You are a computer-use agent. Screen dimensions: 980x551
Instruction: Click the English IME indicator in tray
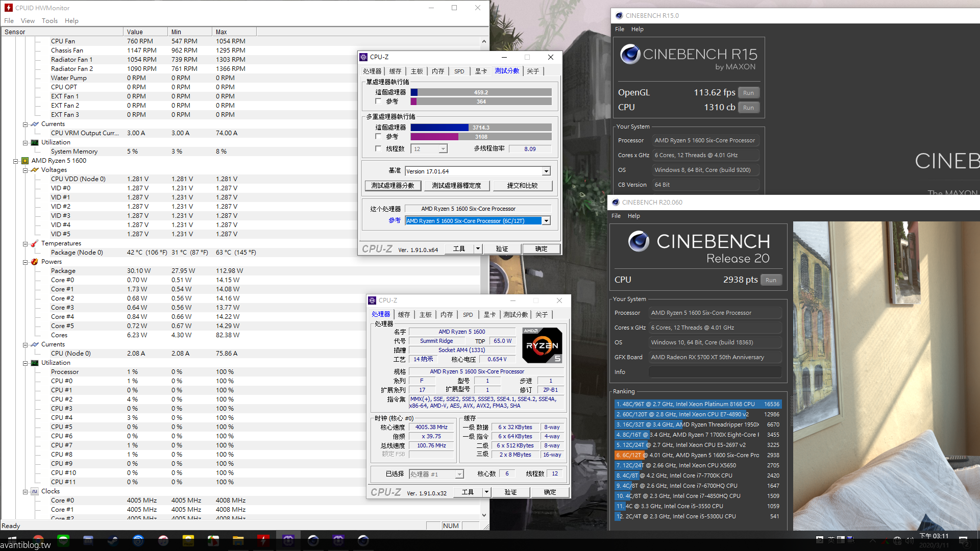[831, 540]
